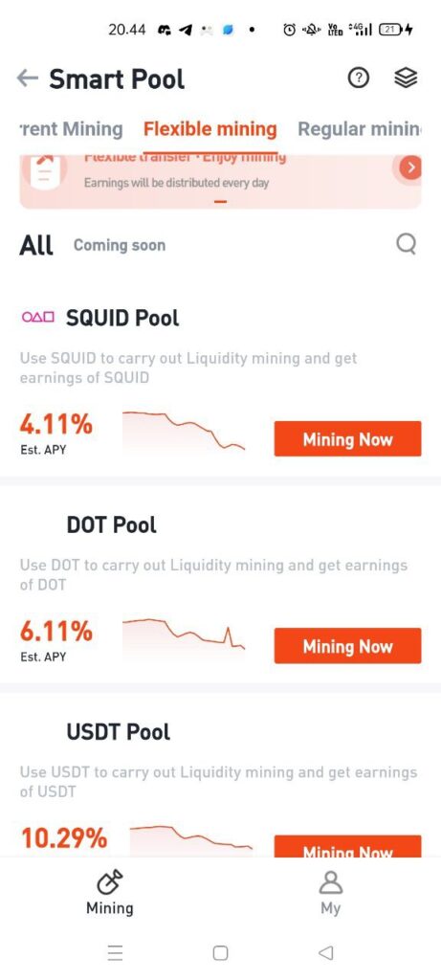This screenshot has height=980, width=441.
Task: Open the Current Mining tab
Action: pos(71,129)
